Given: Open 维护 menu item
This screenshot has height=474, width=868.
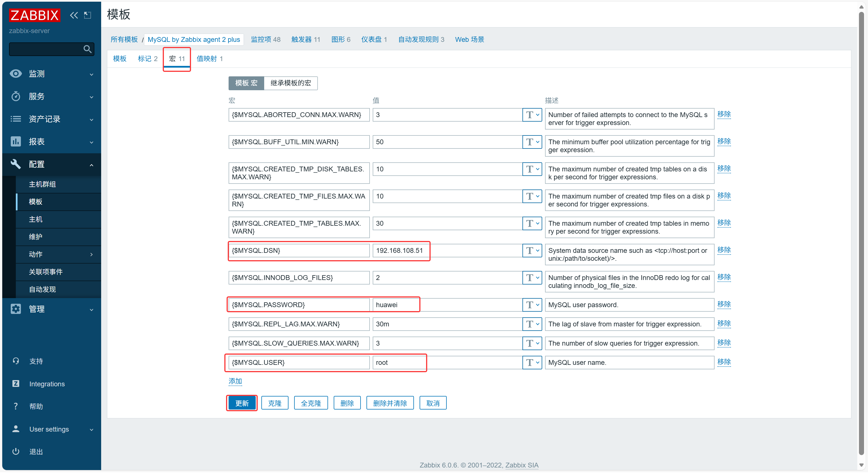Looking at the screenshot, I should (x=58, y=237).
